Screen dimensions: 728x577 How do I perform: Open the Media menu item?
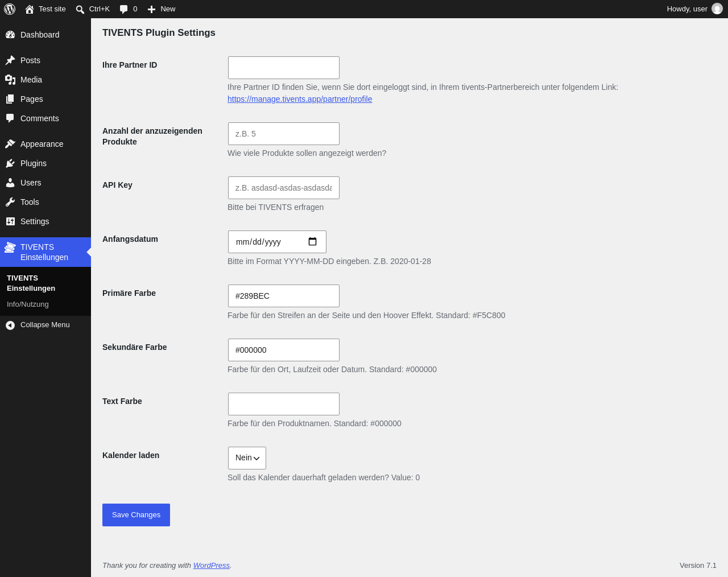pos(45,80)
